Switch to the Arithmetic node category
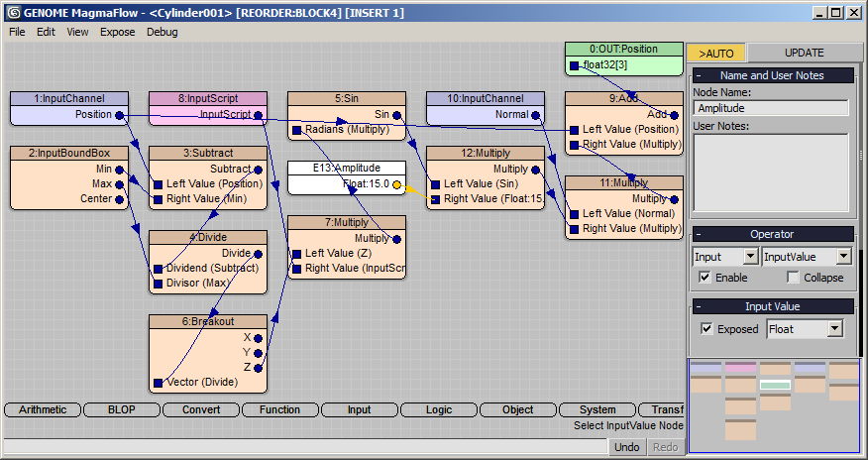Screen dimensions: 868x460 pos(43,409)
